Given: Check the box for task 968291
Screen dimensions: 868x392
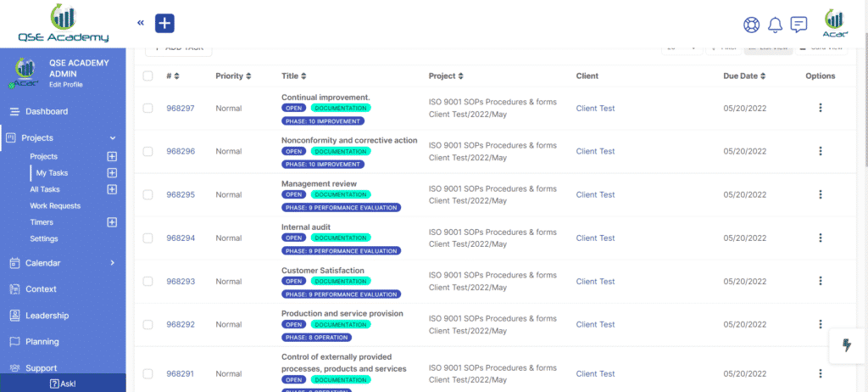Looking at the screenshot, I should point(147,373).
